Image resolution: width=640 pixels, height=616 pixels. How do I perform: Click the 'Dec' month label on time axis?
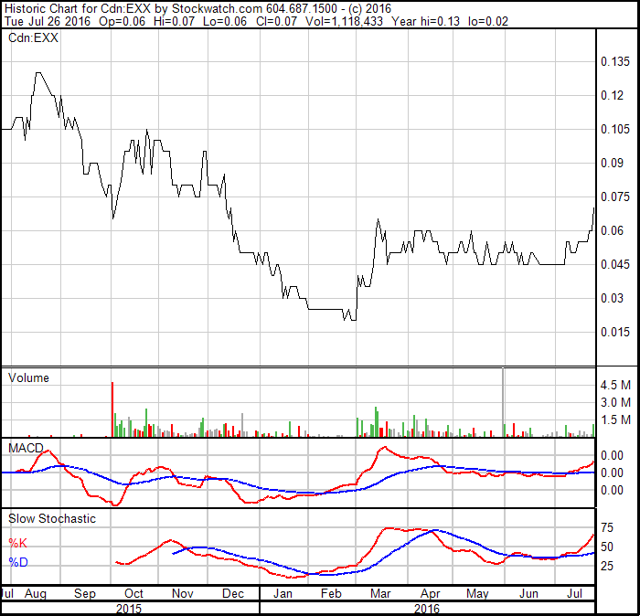point(233,594)
